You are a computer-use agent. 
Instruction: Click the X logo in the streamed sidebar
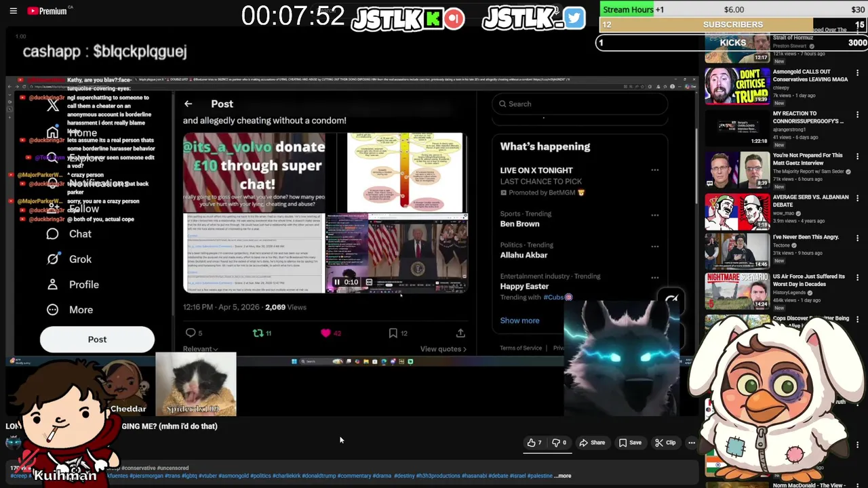53,105
